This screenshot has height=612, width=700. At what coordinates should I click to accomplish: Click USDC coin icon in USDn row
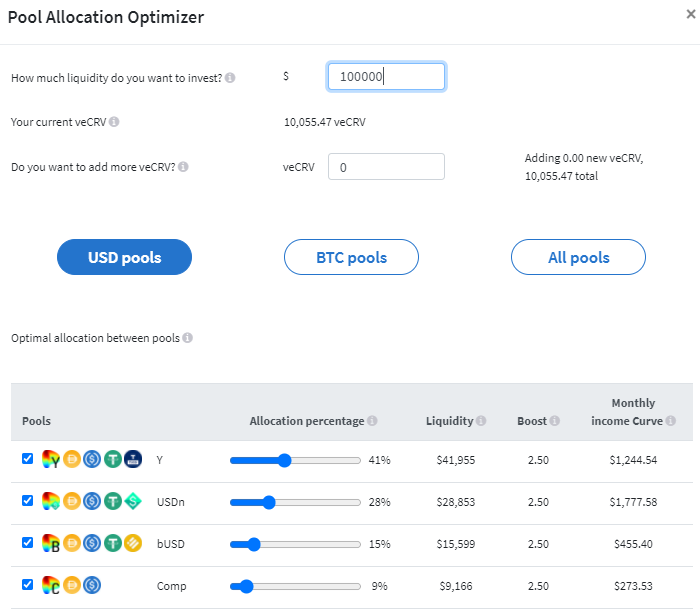coord(92,501)
